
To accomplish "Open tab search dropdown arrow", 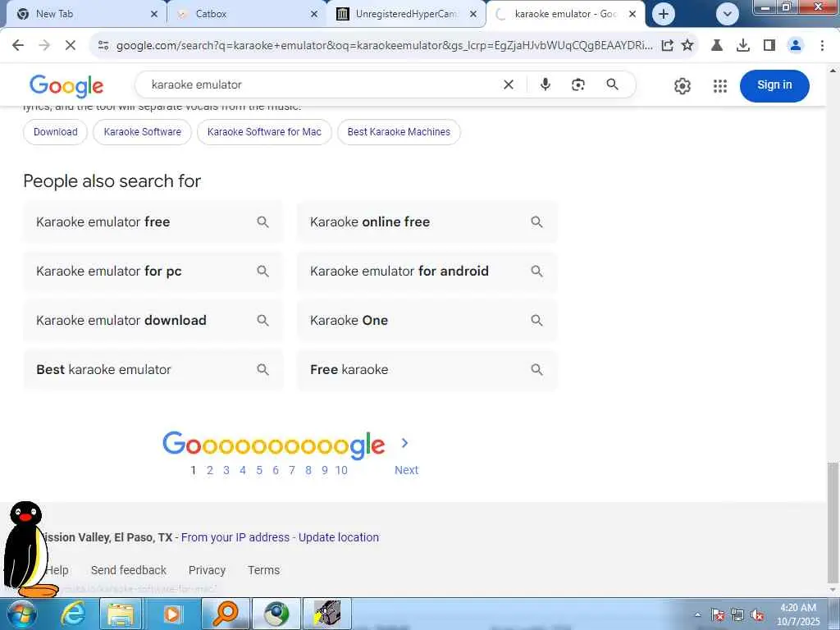I will click(x=727, y=14).
